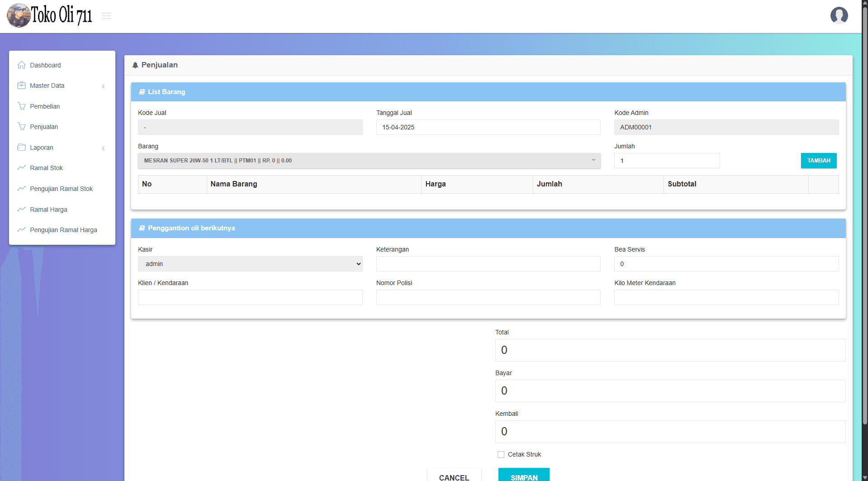Screen dimensions: 868x481
Task: Click the Total amount field
Action: [x=670, y=350]
